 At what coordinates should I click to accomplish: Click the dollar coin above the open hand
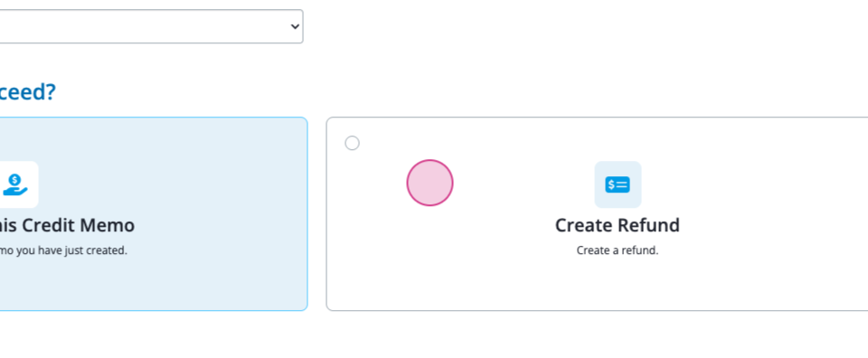click(15, 179)
